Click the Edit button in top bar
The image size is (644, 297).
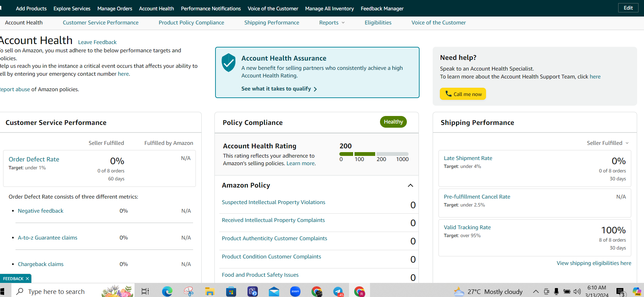pyautogui.click(x=628, y=8)
